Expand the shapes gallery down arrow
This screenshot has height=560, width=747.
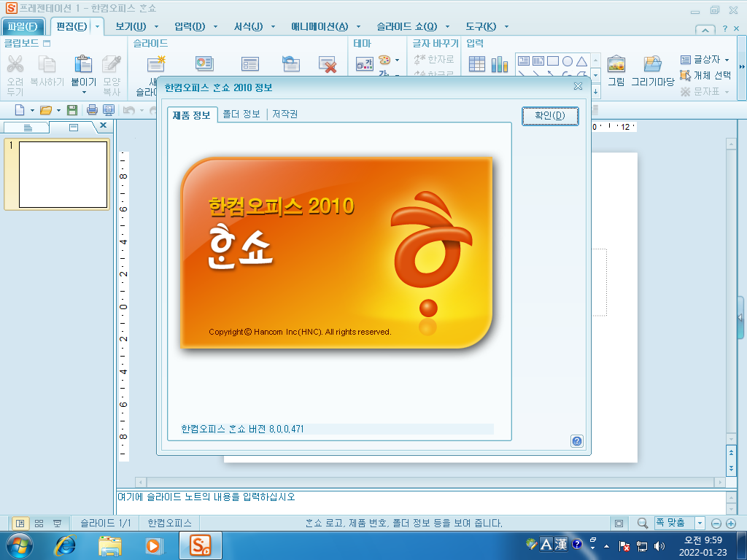[595, 76]
